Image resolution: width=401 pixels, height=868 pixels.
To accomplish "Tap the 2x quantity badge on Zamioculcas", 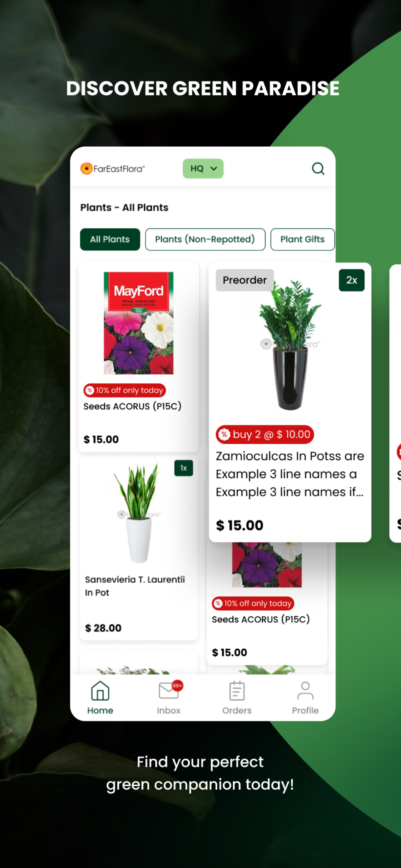I will [x=352, y=280].
